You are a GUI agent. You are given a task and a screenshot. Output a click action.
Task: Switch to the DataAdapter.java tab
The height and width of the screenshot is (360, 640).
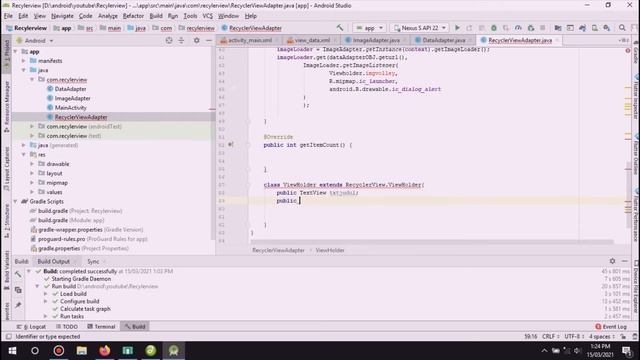pos(443,40)
